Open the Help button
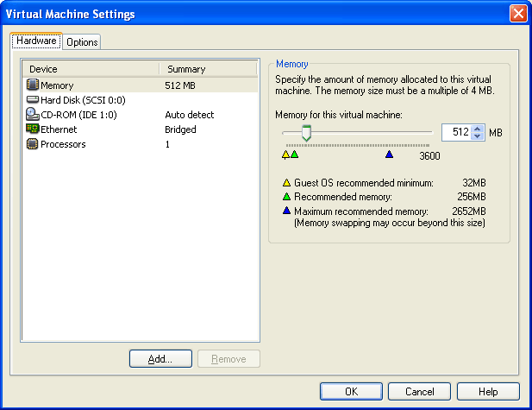The width and height of the screenshot is (532, 410). (488, 391)
